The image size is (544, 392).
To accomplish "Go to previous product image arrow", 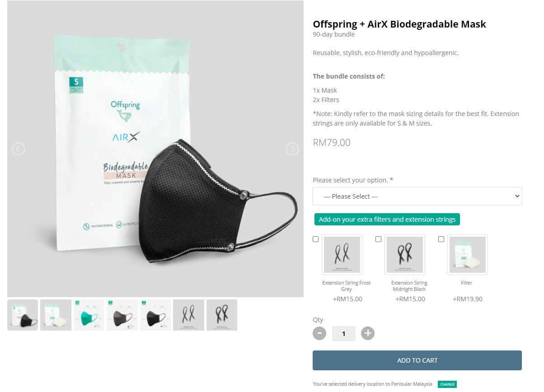I will click(18, 149).
